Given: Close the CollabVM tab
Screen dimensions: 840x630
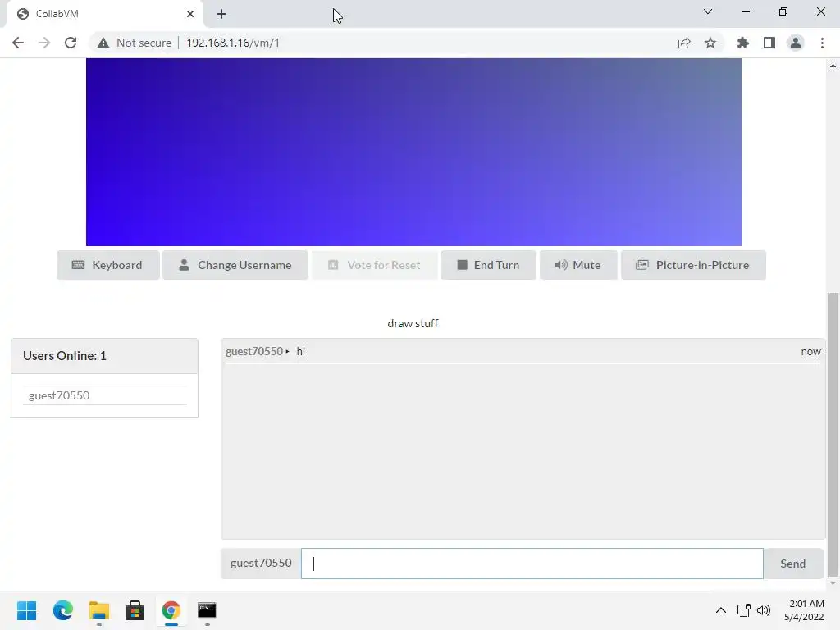Looking at the screenshot, I should tap(190, 14).
